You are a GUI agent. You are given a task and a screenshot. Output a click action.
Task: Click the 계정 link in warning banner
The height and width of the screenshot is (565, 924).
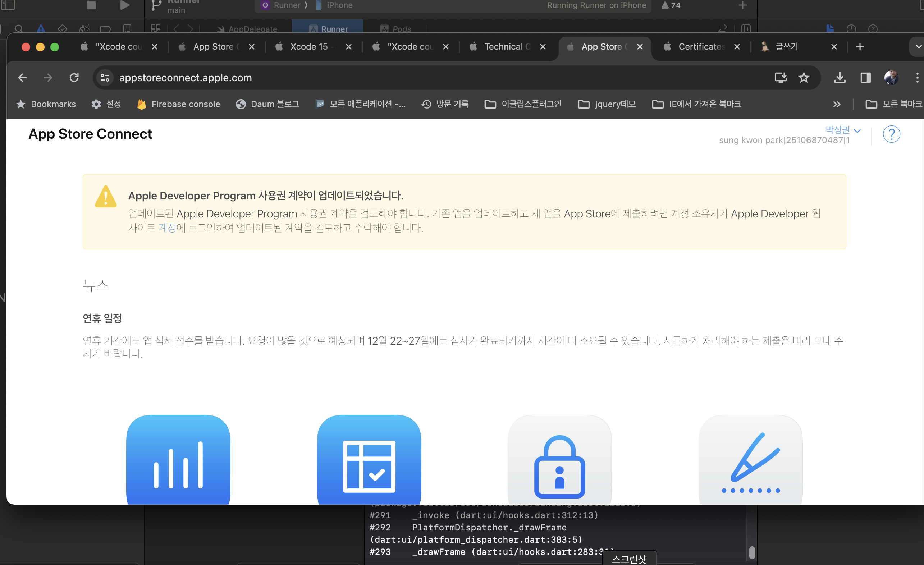click(x=167, y=228)
